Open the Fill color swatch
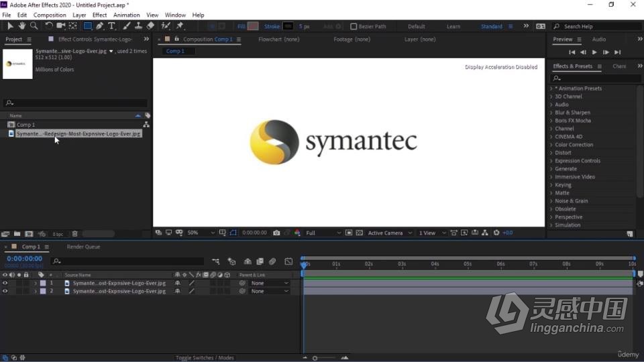 coord(253,26)
